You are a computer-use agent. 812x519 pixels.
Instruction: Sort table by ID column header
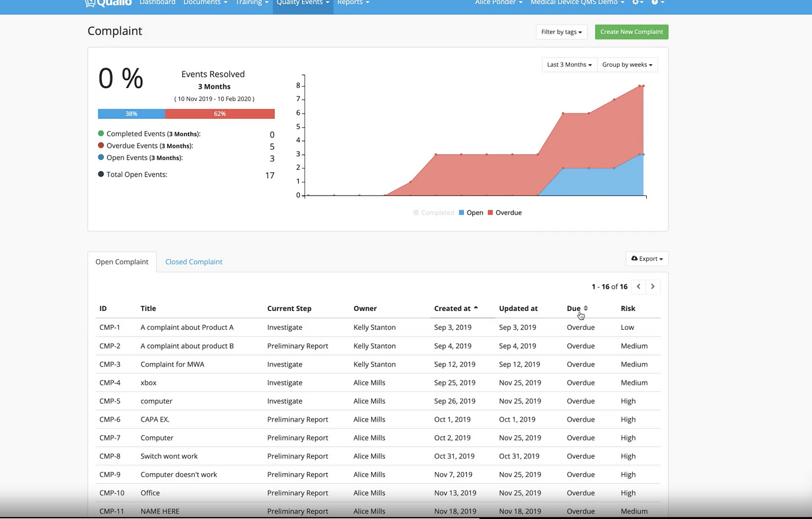pyautogui.click(x=103, y=309)
